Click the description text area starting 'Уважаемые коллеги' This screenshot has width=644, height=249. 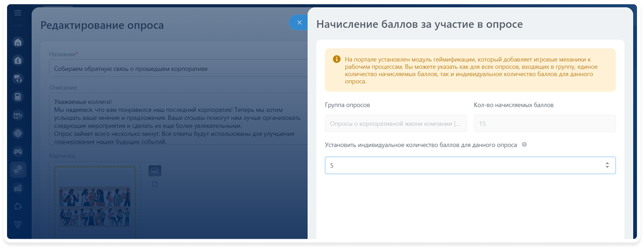click(x=178, y=119)
